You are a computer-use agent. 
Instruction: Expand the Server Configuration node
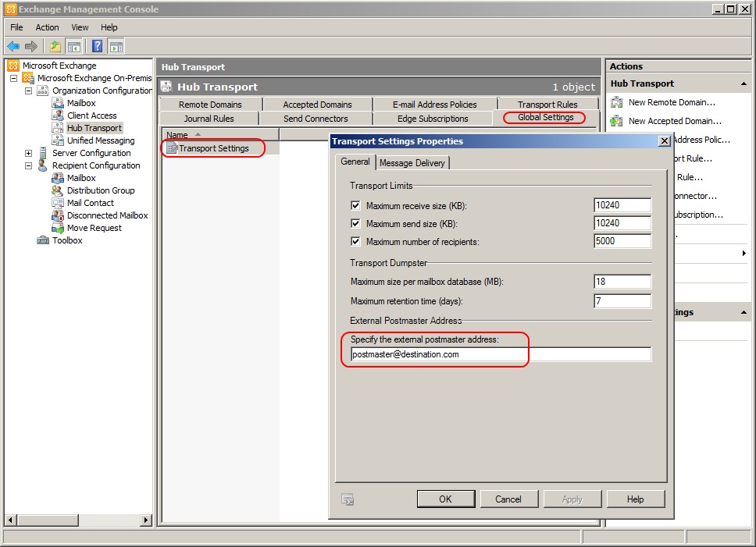(28, 153)
